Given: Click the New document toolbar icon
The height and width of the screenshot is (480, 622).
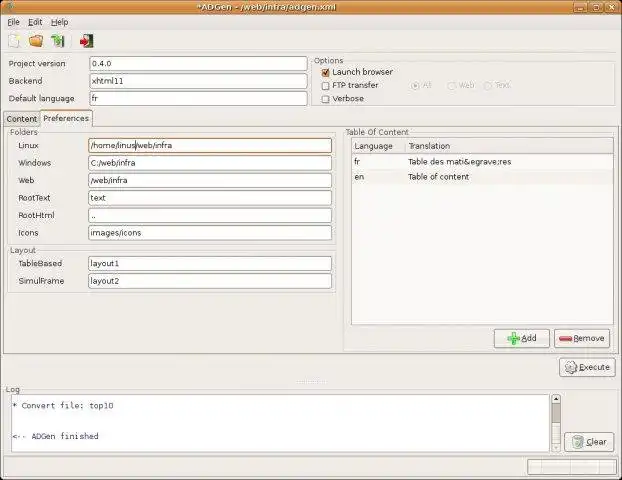Looking at the screenshot, I should click(x=15, y=41).
